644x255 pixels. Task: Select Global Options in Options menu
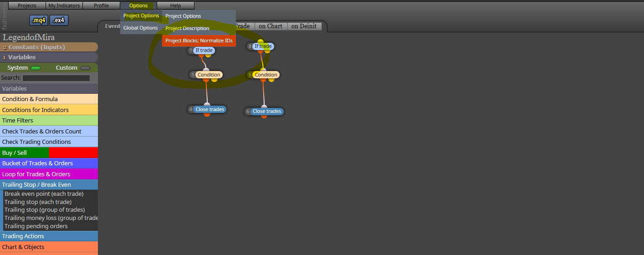coord(141,28)
